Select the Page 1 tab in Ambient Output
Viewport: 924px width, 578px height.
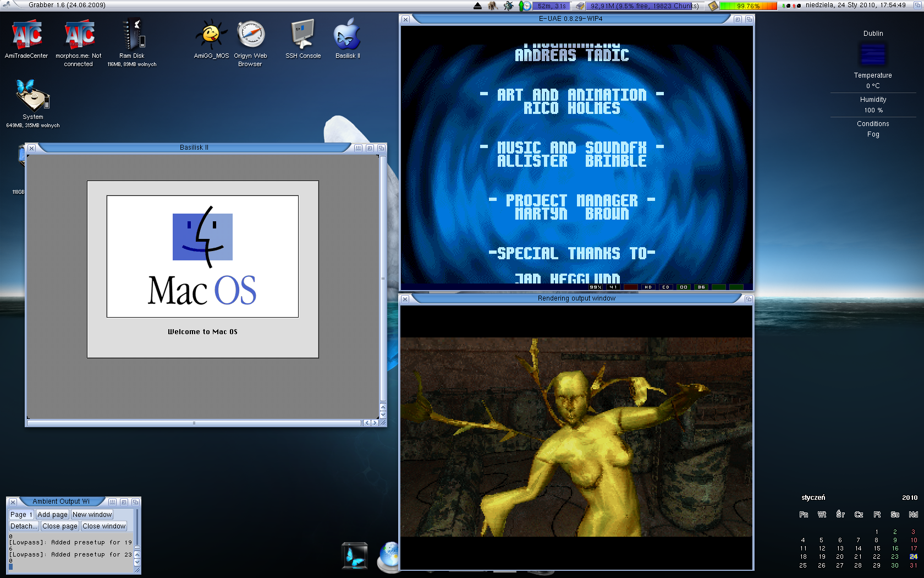pos(21,515)
